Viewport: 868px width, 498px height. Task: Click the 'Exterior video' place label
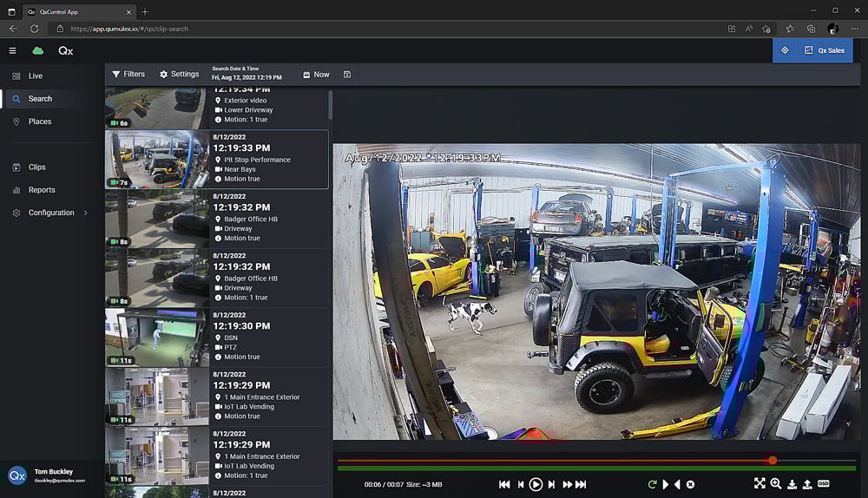[x=246, y=101]
